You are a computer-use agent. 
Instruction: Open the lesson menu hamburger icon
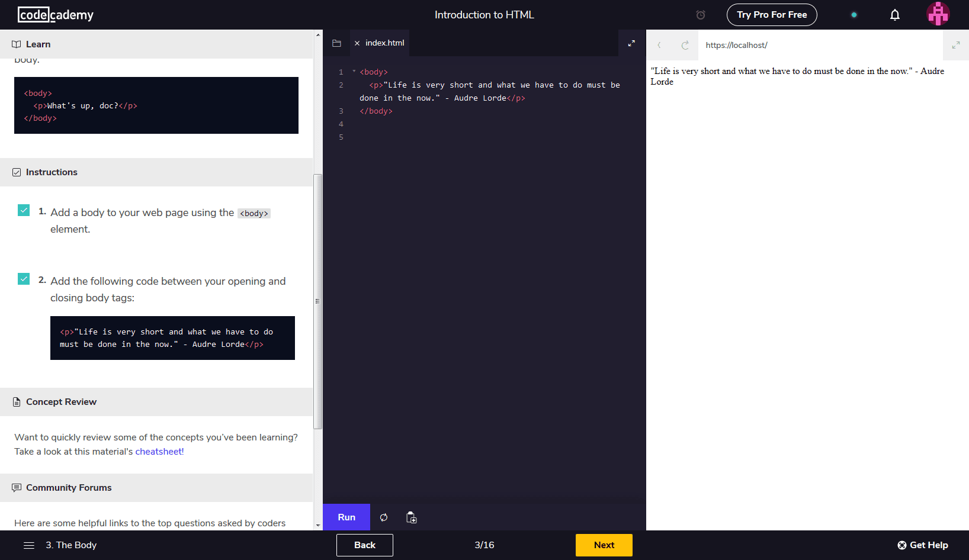[29, 545]
